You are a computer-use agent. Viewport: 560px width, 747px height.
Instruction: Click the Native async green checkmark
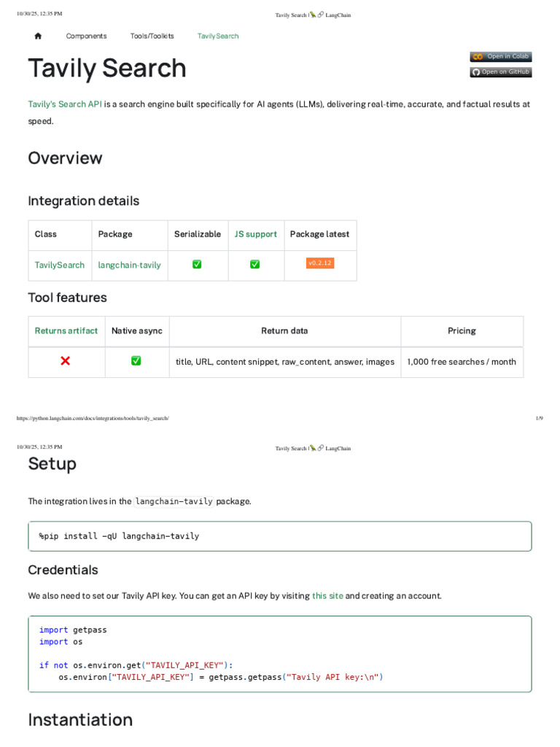pos(136,361)
